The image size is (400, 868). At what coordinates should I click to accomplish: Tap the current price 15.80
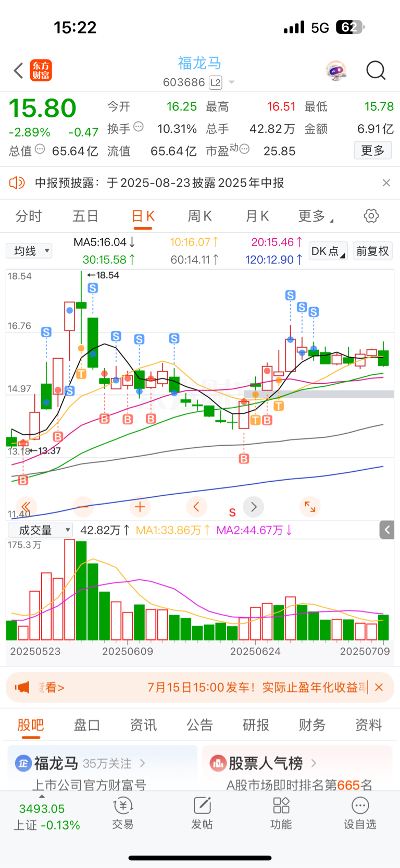[x=43, y=108]
